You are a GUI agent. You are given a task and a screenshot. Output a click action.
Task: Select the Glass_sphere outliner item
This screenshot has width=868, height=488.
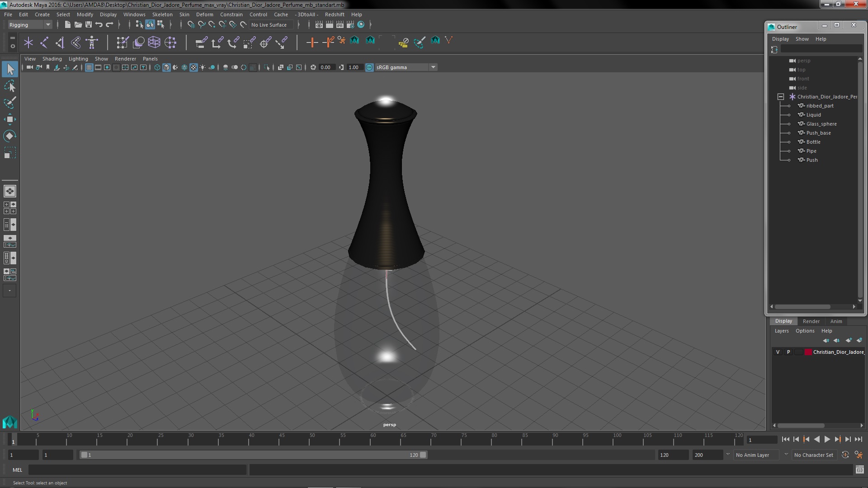click(821, 124)
